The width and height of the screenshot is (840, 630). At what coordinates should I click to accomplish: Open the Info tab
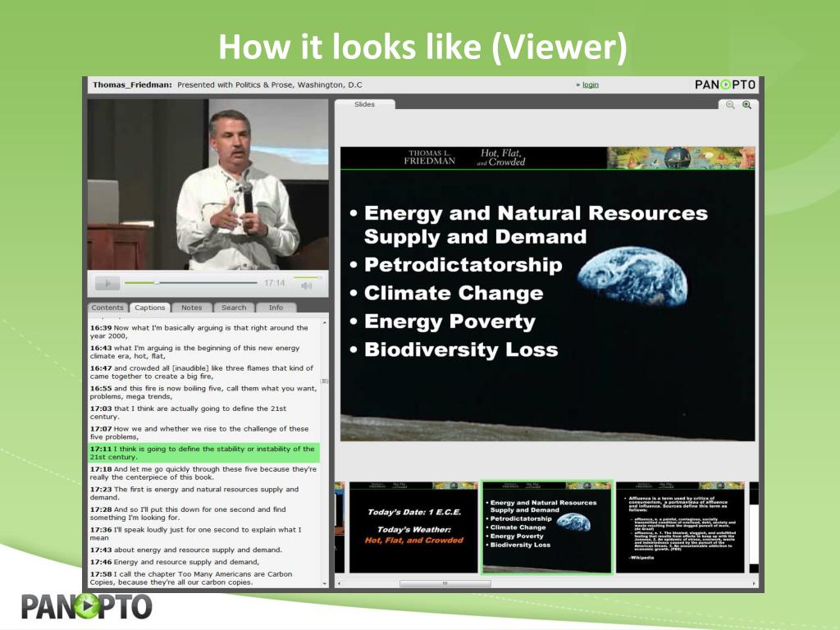[x=276, y=308]
